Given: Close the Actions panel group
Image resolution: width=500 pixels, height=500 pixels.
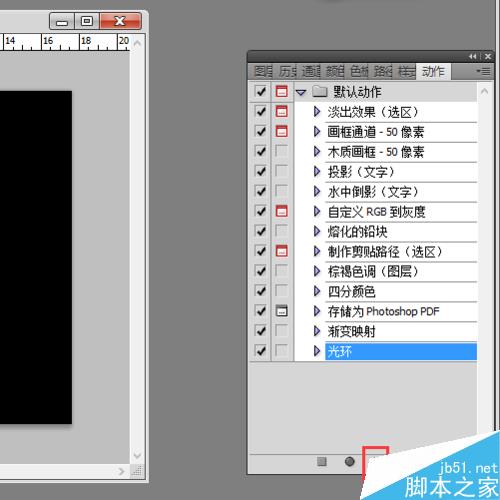Looking at the screenshot, I should [x=488, y=56].
